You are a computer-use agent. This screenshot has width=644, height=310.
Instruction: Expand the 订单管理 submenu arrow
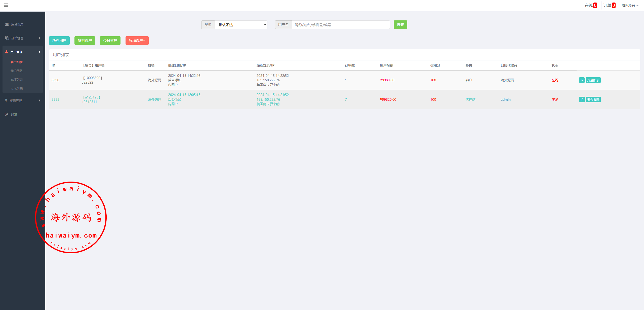pyautogui.click(x=40, y=38)
